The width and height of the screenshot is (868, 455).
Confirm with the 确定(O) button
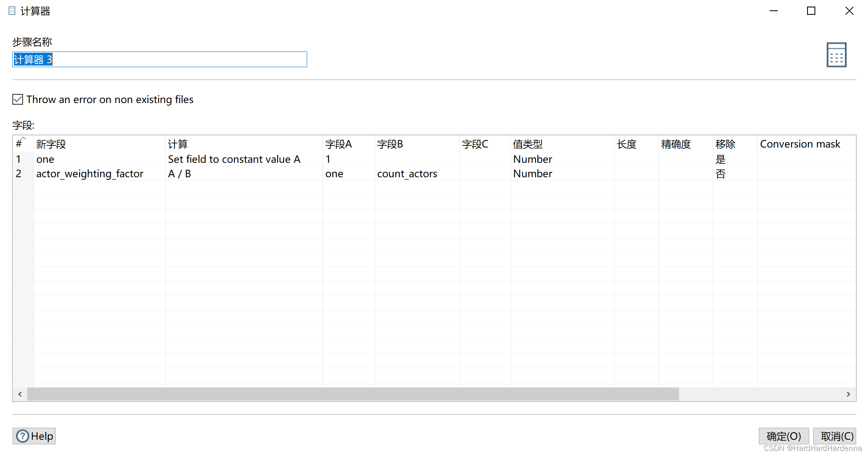(784, 436)
